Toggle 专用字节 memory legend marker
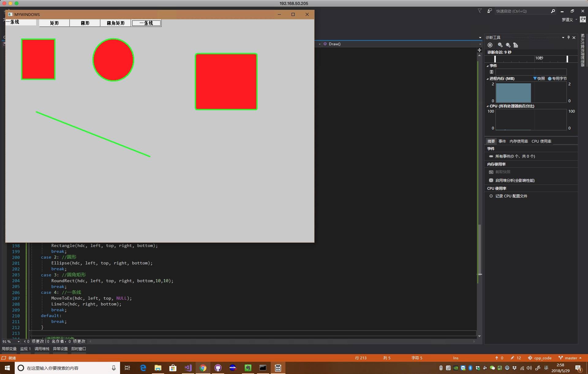This screenshot has width=588, height=374. coord(550,79)
